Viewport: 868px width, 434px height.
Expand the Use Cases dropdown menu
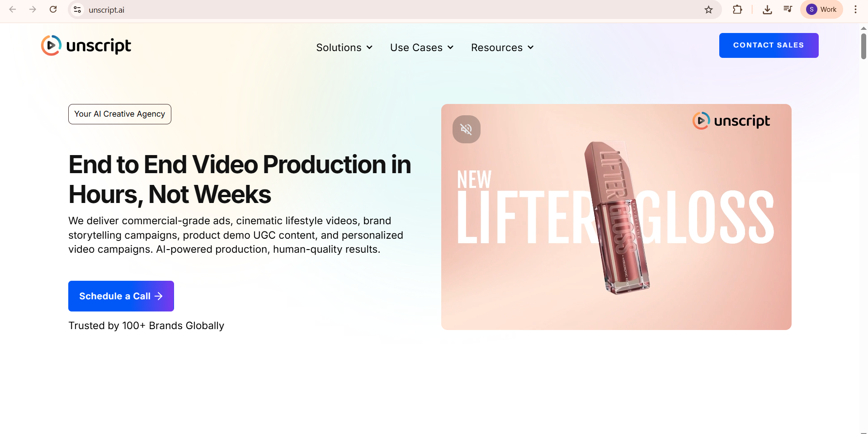tap(422, 47)
